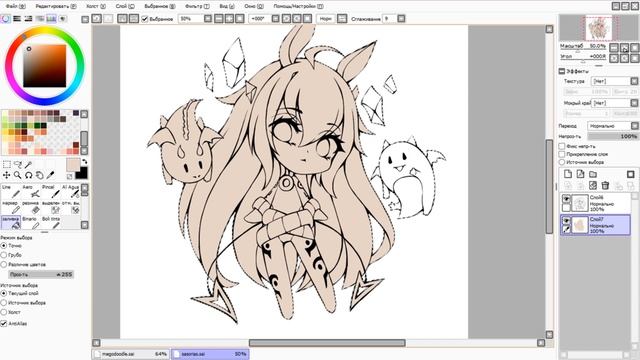Viewport: 640px width, 360px height.
Task: Switch to the second .sai document tab
Action: (210, 354)
